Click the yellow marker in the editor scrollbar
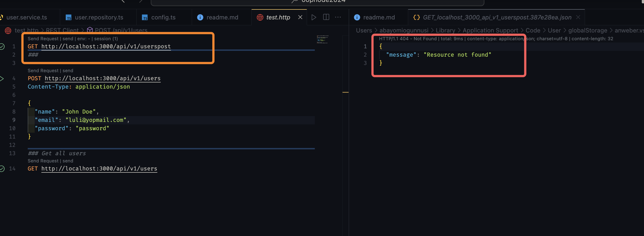Viewport: 644px width, 236px height. click(x=346, y=92)
